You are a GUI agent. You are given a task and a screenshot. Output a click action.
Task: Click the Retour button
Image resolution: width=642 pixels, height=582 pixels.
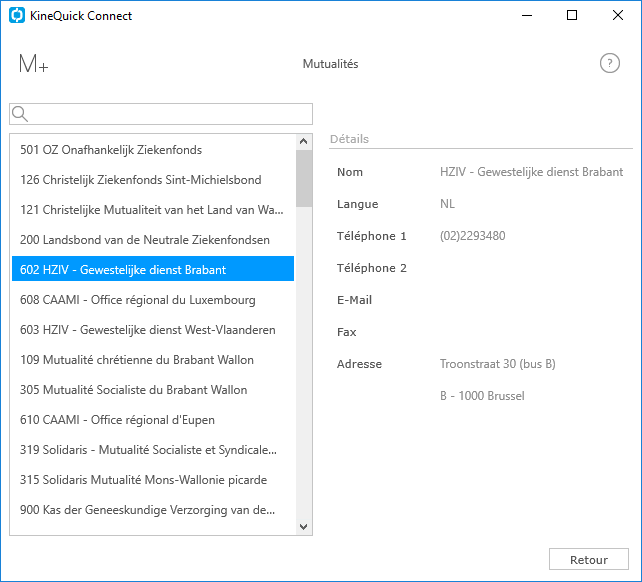pyautogui.click(x=588, y=559)
